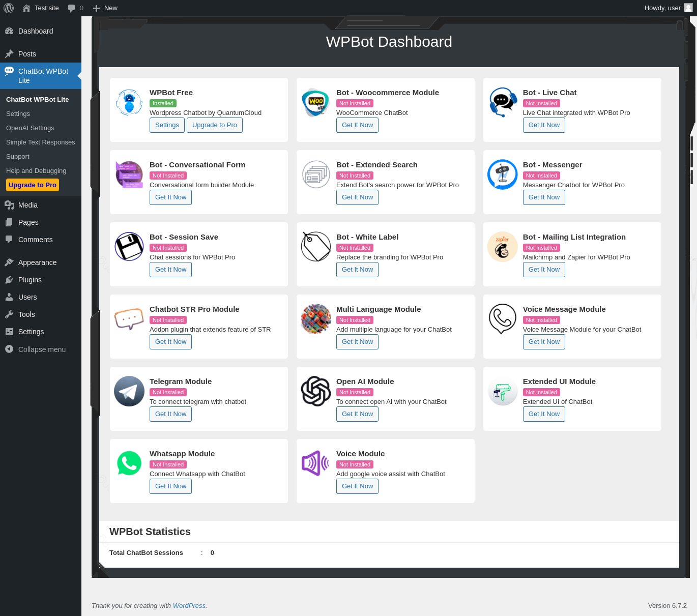Open the Pages menu item
The image size is (697, 616).
pyautogui.click(x=41, y=222)
